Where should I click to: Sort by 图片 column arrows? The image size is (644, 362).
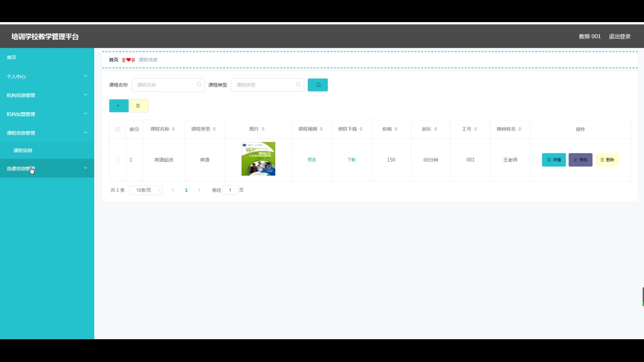tap(263, 129)
